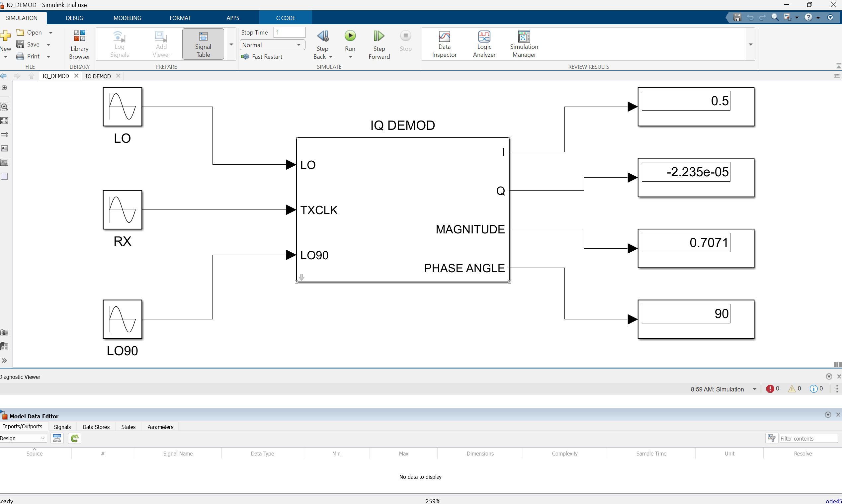The width and height of the screenshot is (842, 504).
Task: Toggle the Signal Table button
Action: click(x=203, y=44)
